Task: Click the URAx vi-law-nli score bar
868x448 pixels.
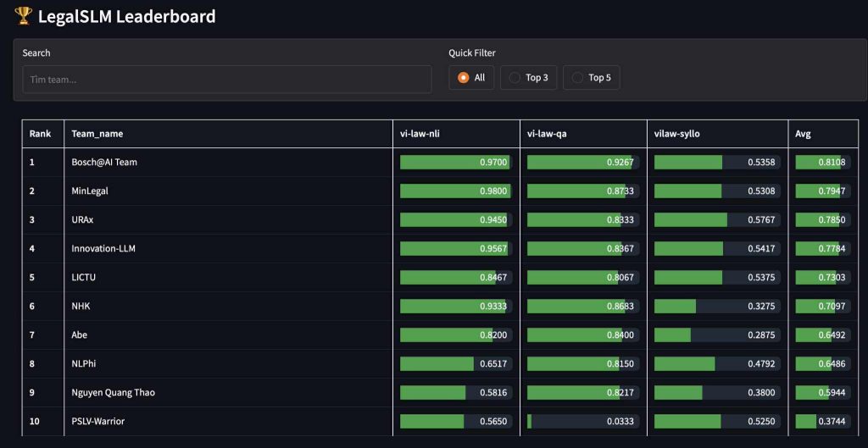Action: click(455, 220)
